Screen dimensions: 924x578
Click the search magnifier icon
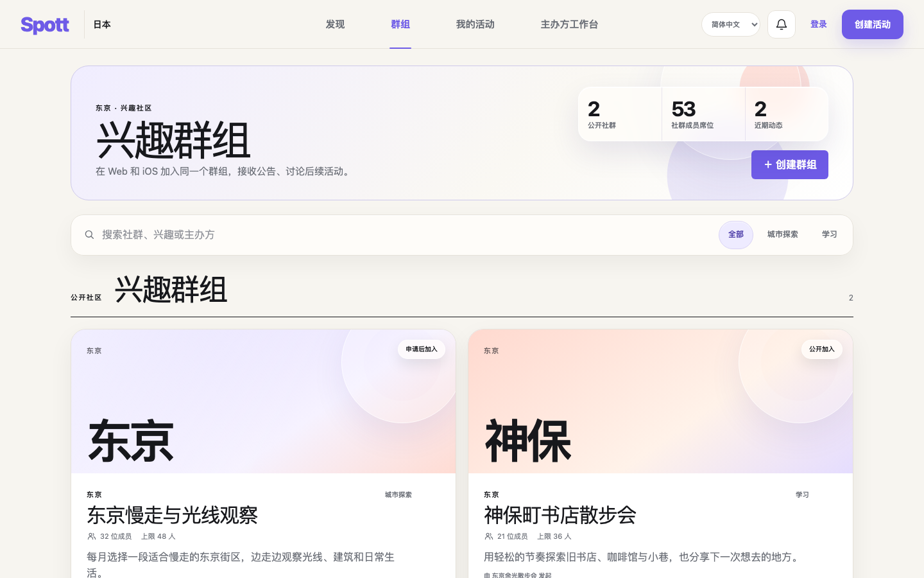tap(90, 235)
